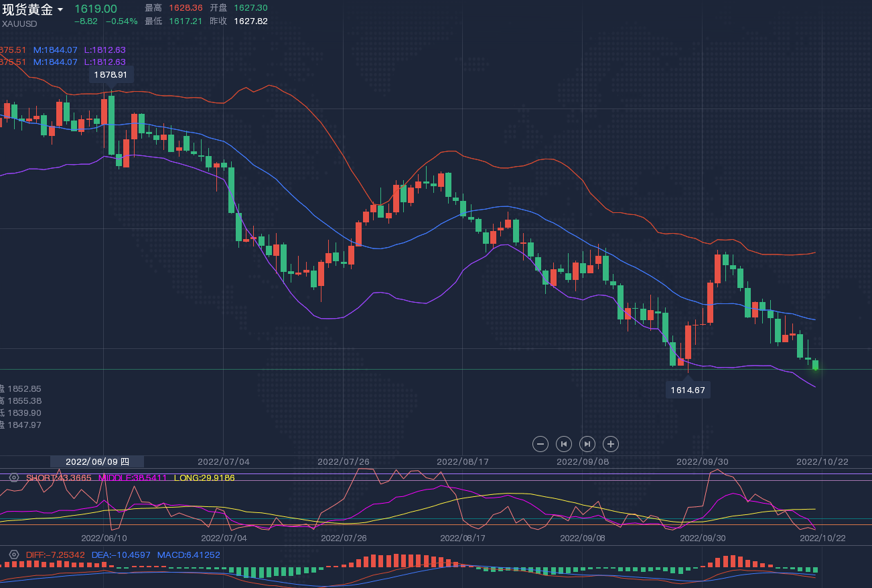The width and height of the screenshot is (872, 588).
Task: Select the 1614.67 low price marker
Action: pos(688,390)
